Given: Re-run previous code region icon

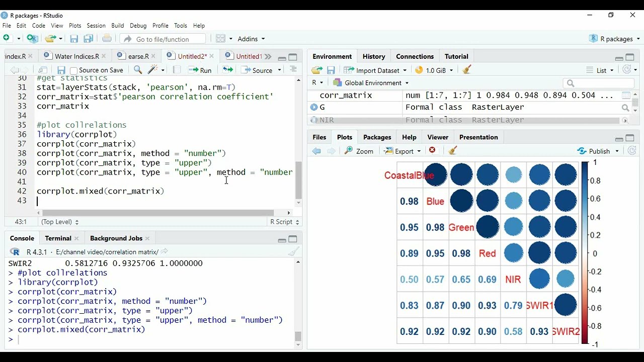Looking at the screenshot, I should click(228, 70).
